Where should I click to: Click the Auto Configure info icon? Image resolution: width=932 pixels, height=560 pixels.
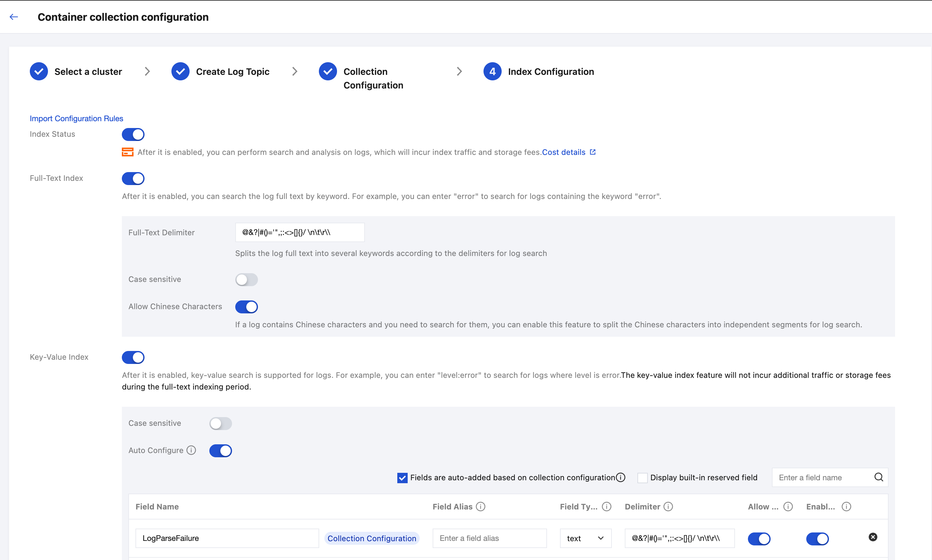pyautogui.click(x=192, y=450)
